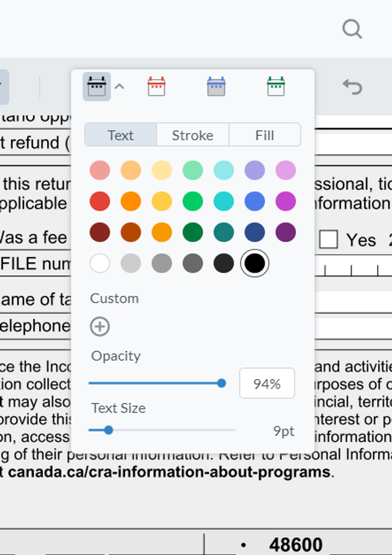392x555 pixels.
Task: Switch to the Fill color tab
Action: point(265,135)
